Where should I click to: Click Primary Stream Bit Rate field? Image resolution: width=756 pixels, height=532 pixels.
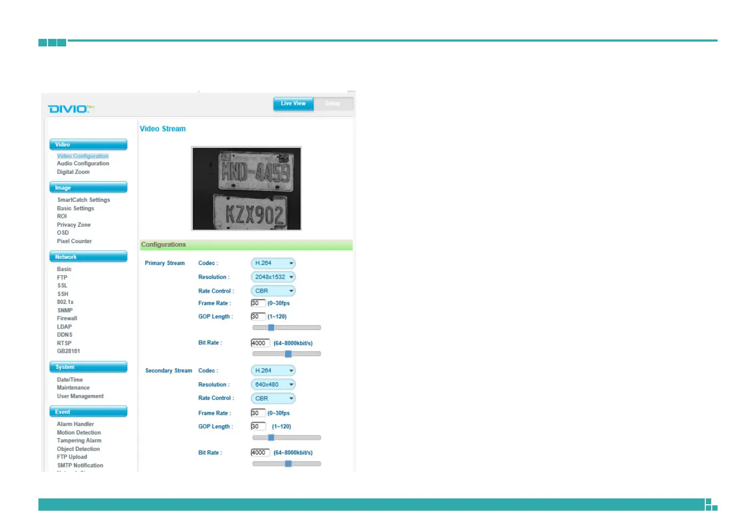pos(260,343)
